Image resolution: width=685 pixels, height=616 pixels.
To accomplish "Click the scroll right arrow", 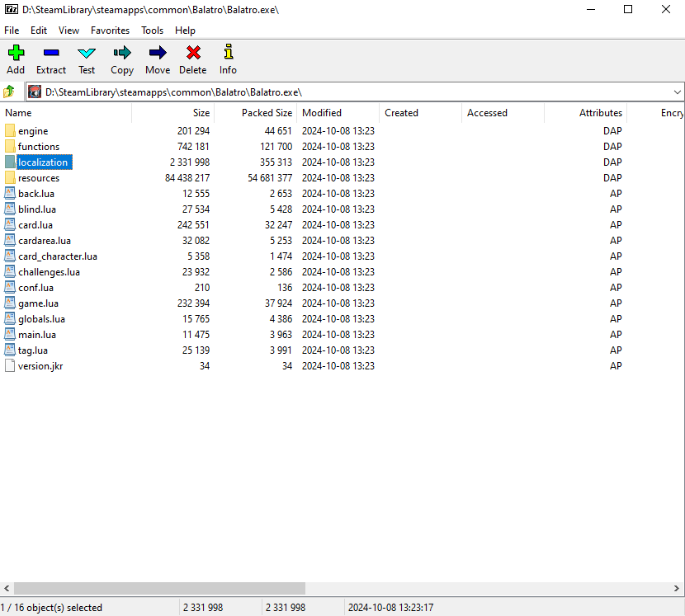I will (677, 588).
